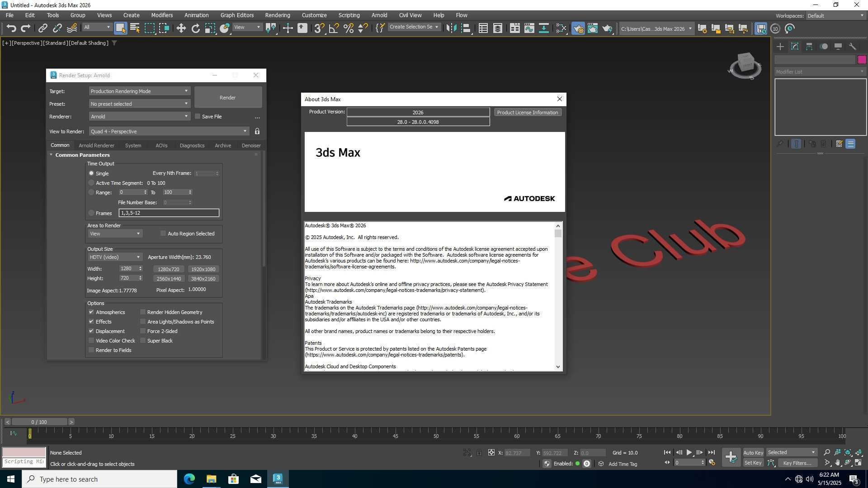Viewport: 868px width, 488px height.
Task: Click the pink object color swatch
Action: (x=862, y=60)
